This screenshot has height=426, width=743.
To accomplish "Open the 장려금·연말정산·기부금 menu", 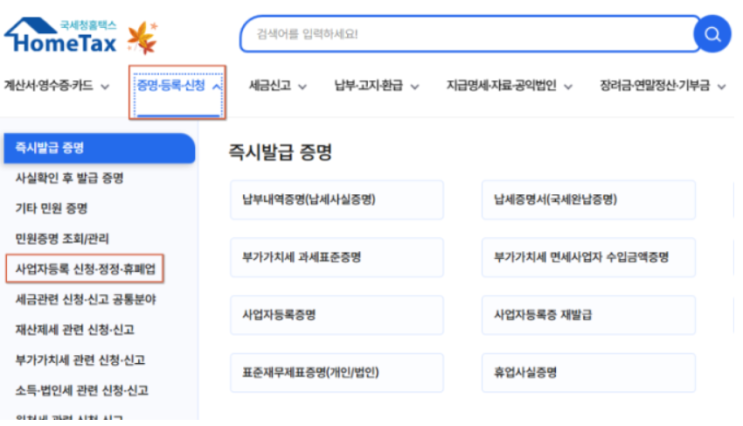I will tap(655, 86).
